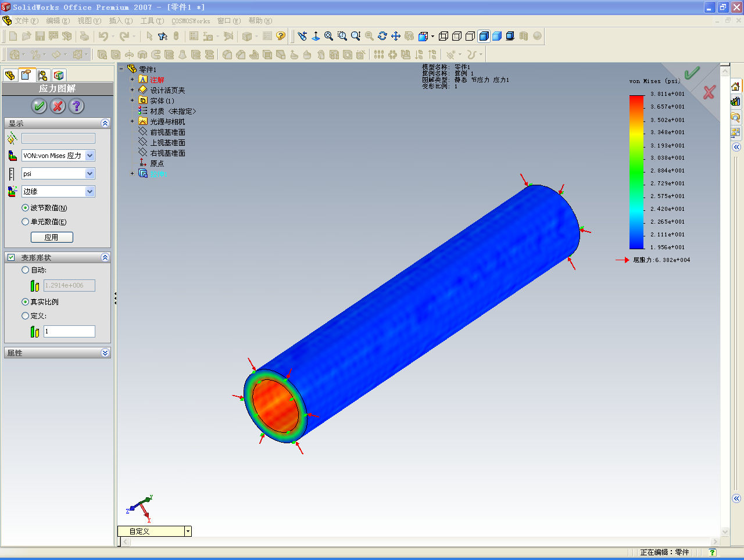Click the 应用 apply button
Viewport: 744px width, 560px height.
point(52,237)
